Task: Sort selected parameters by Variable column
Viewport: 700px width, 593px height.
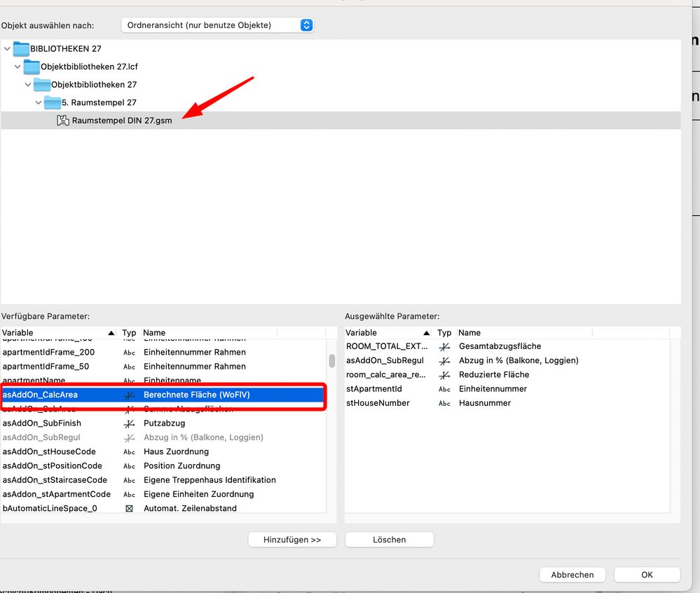Action: click(x=387, y=333)
